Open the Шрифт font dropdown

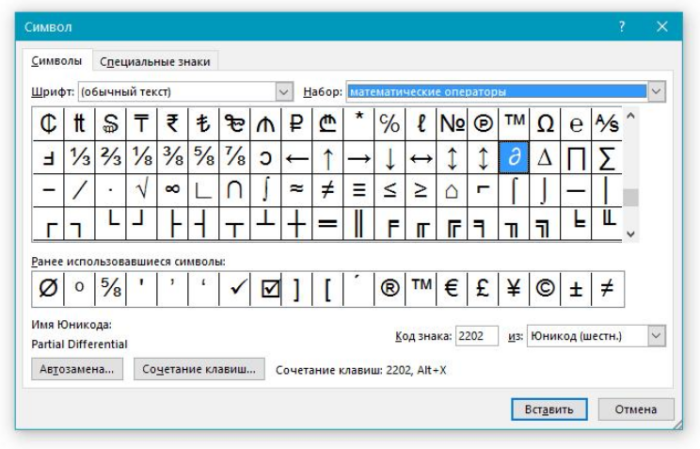point(284,92)
